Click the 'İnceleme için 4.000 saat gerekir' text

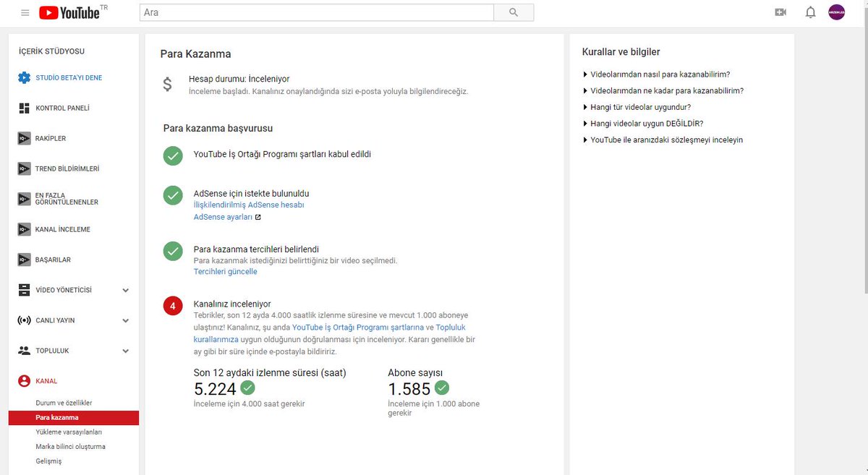(x=249, y=404)
